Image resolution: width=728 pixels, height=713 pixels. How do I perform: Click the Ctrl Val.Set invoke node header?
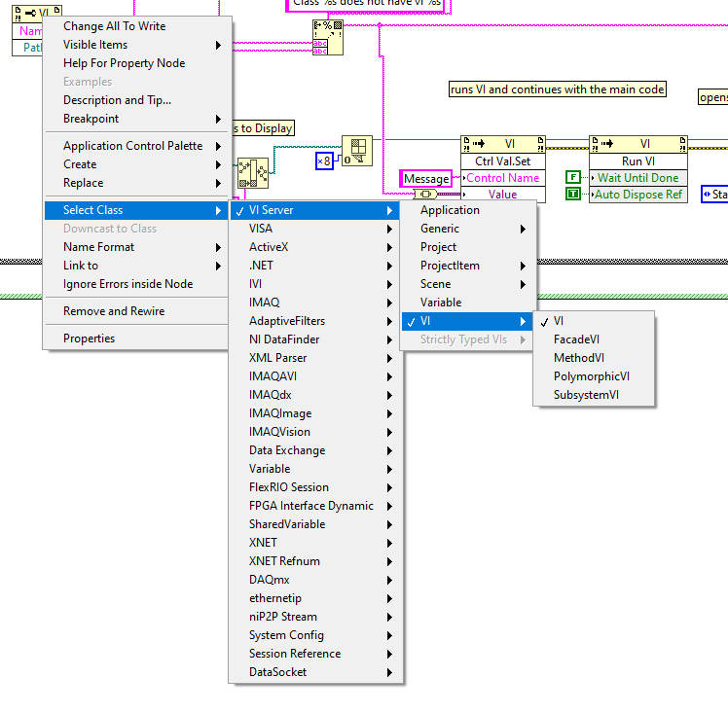[x=502, y=160]
